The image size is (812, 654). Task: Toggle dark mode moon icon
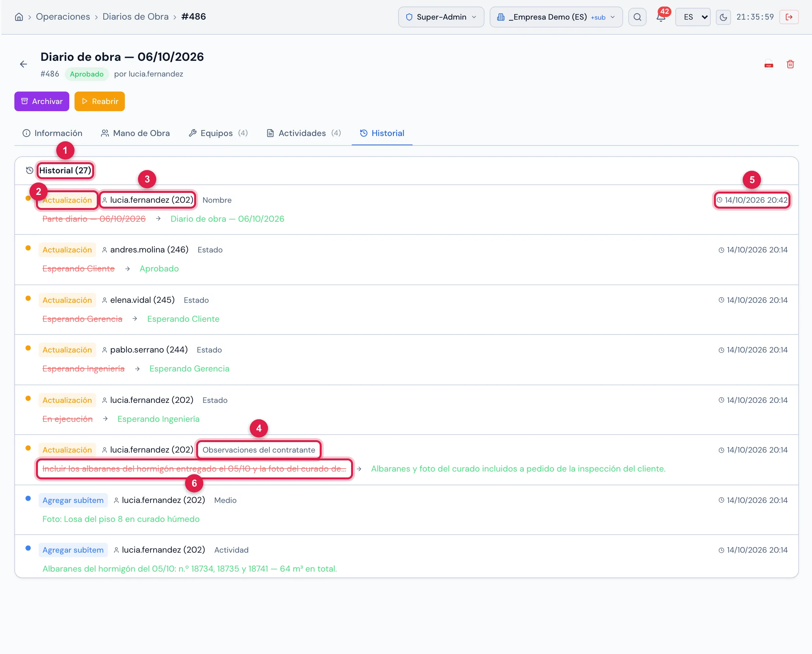point(723,17)
